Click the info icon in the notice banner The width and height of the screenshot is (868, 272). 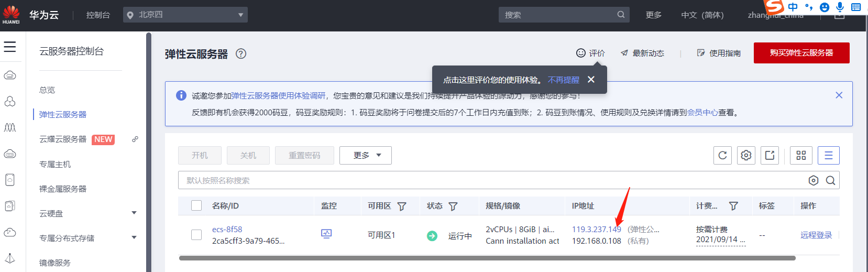point(181,95)
